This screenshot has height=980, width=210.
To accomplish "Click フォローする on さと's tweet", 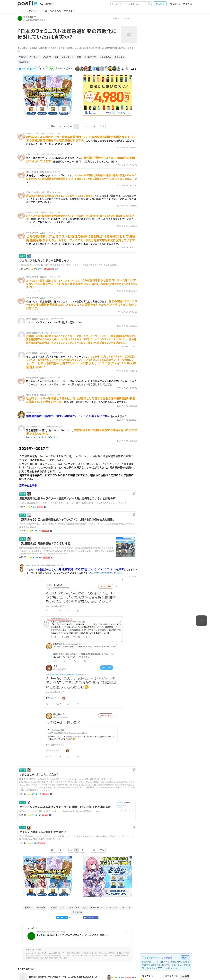I will click(x=106, y=668).
